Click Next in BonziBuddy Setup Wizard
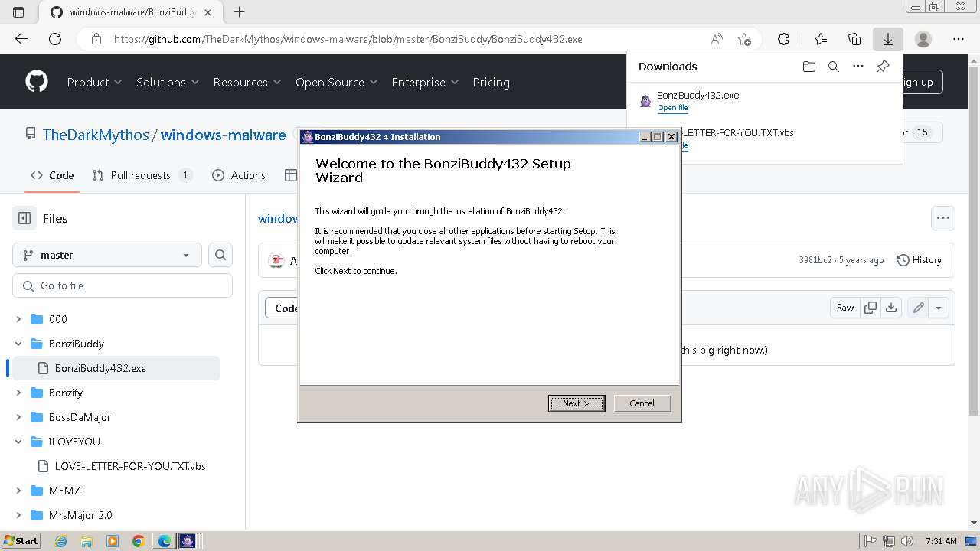This screenshot has height=551, width=980. pos(577,403)
